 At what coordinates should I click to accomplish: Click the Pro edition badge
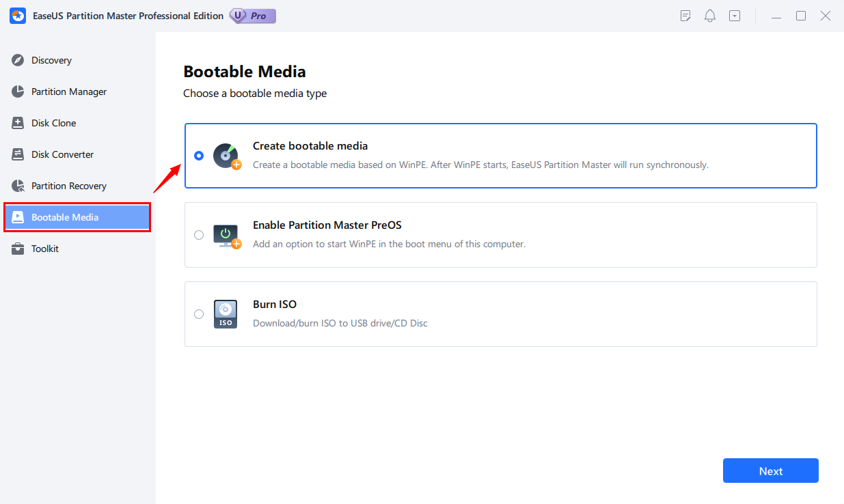[x=253, y=16]
